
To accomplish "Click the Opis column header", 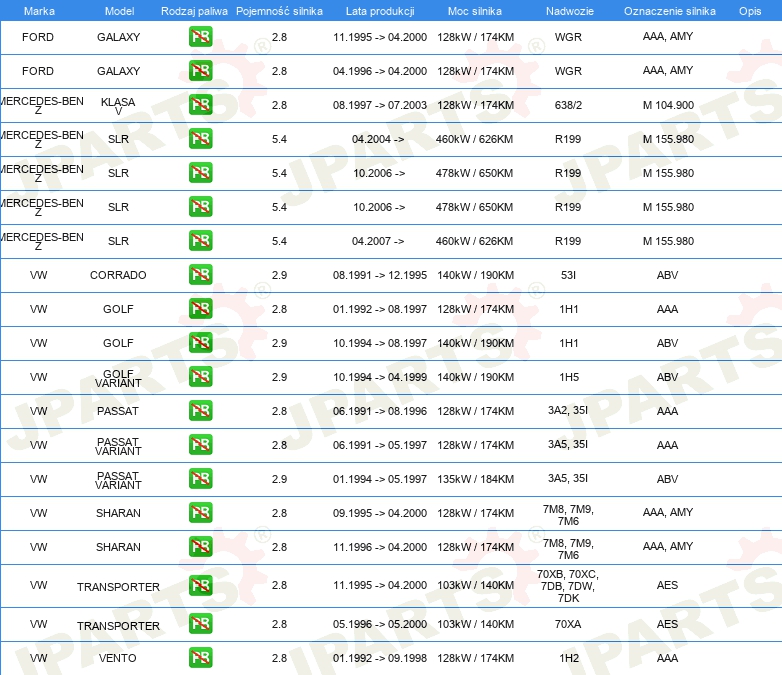I will coord(750,11).
